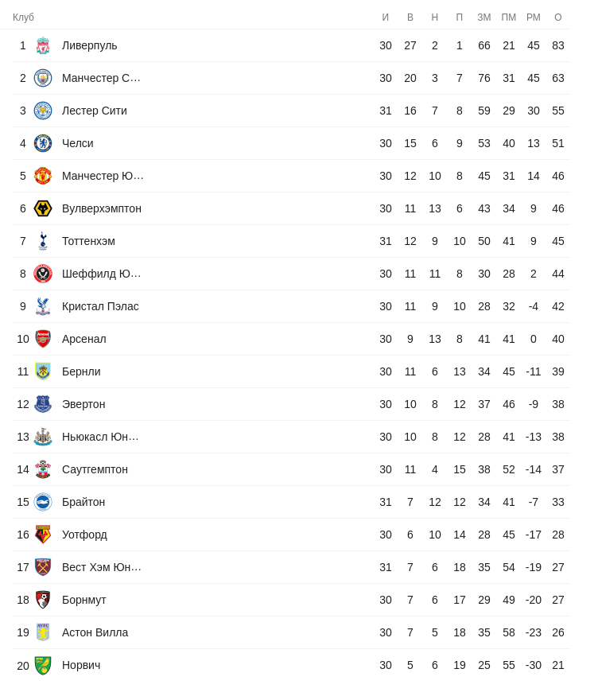Click the Wolverhampton wolf logo
This screenshot has height=700, width=598.
pyautogui.click(x=43, y=208)
